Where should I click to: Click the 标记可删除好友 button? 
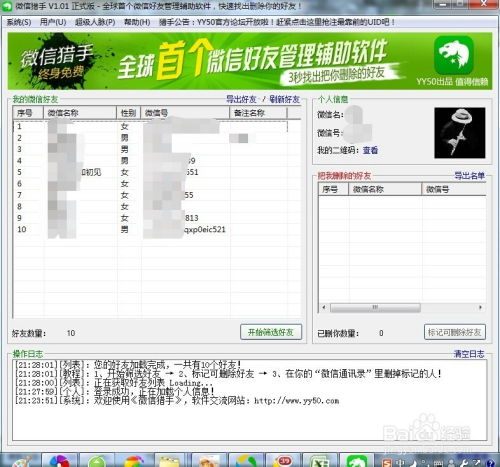coord(455,332)
